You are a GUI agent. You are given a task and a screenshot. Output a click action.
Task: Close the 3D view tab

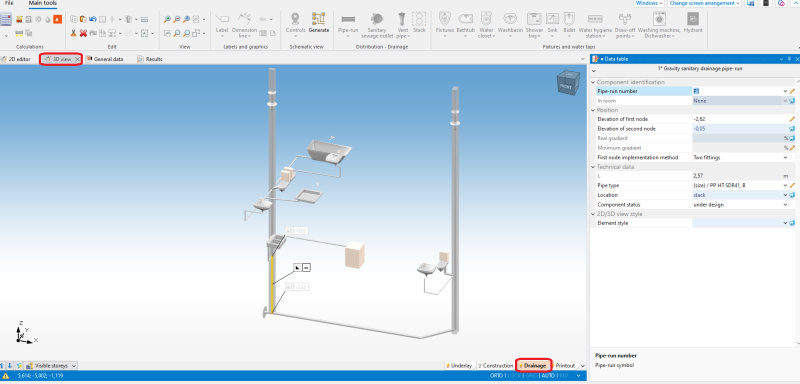point(78,59)
